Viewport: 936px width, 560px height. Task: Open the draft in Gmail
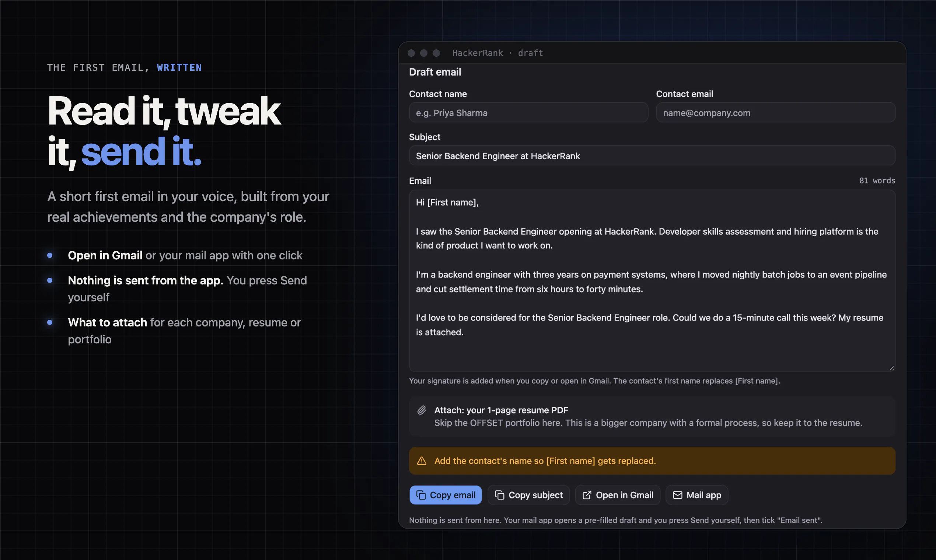[618, 495]
